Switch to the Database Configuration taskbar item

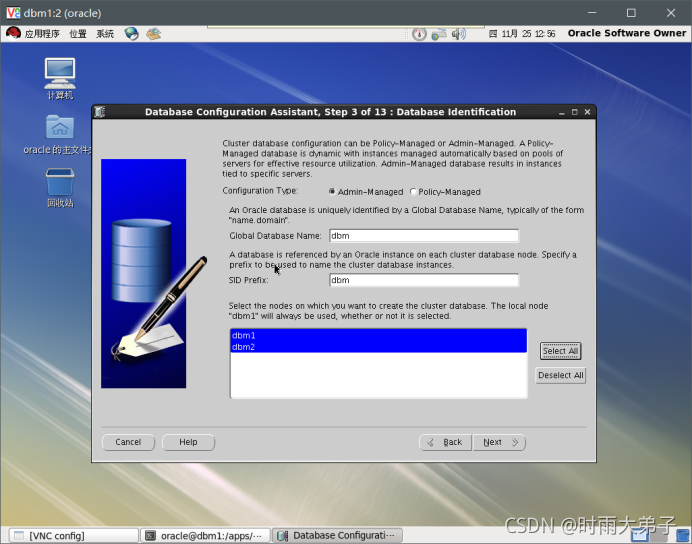pos(337,536)
